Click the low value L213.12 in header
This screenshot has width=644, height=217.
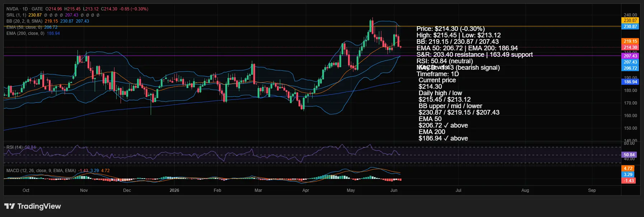(91, 9)
